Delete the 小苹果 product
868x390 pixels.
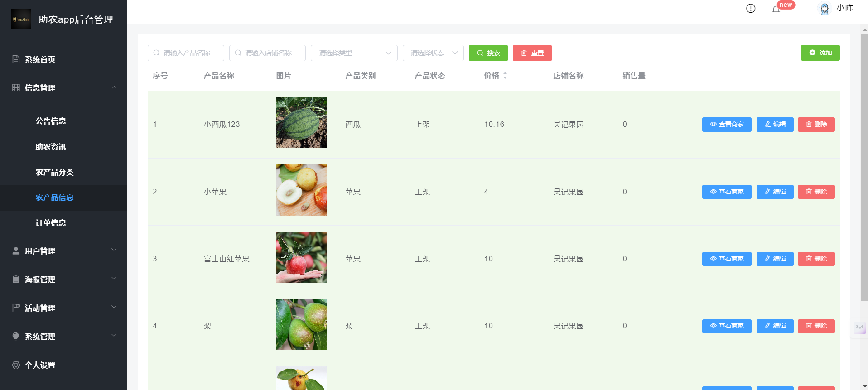click(816, 192)
